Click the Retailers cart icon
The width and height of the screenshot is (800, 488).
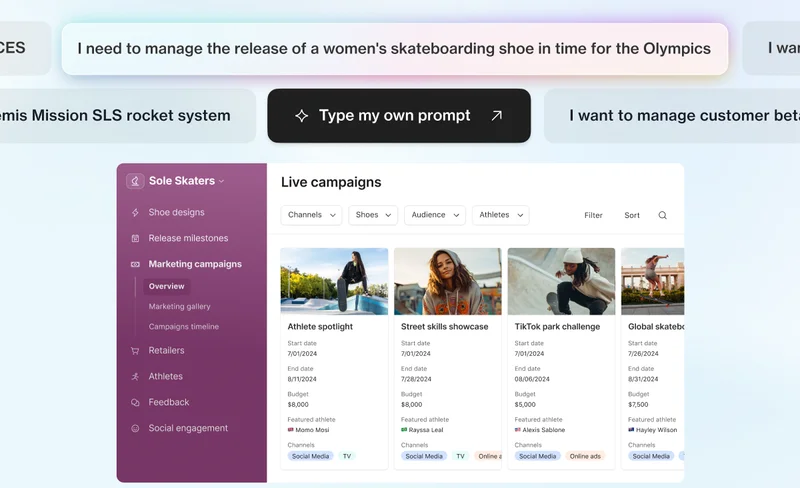[135, 351]
